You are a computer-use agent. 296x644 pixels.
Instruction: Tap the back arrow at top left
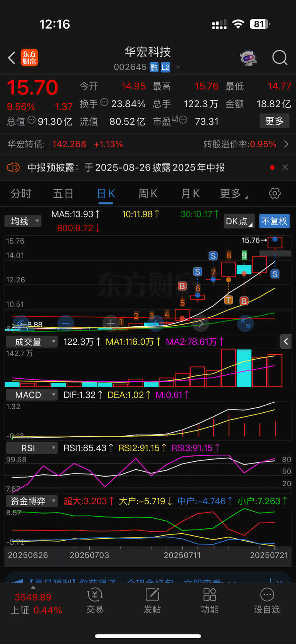12,58
